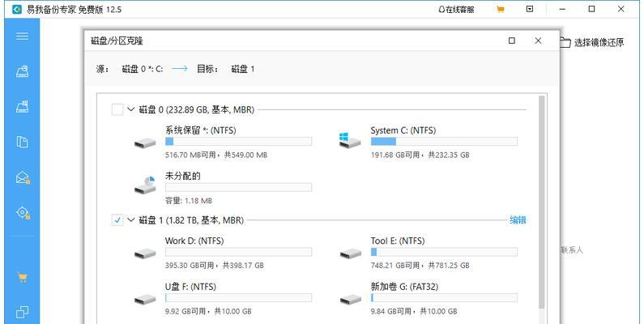Check the 磁盘 0 checkbox

pos(117,109)
